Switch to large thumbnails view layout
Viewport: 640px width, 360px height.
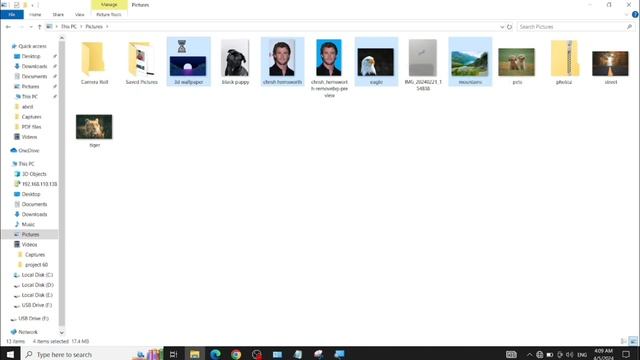click(x=633, y=341)
